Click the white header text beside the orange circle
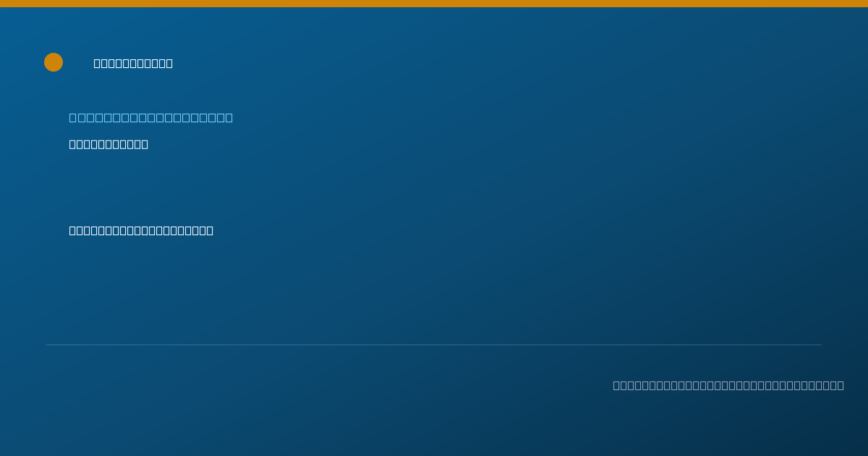Image resolution: width=868 pixels, height=456 pixels. pos(133,63)
